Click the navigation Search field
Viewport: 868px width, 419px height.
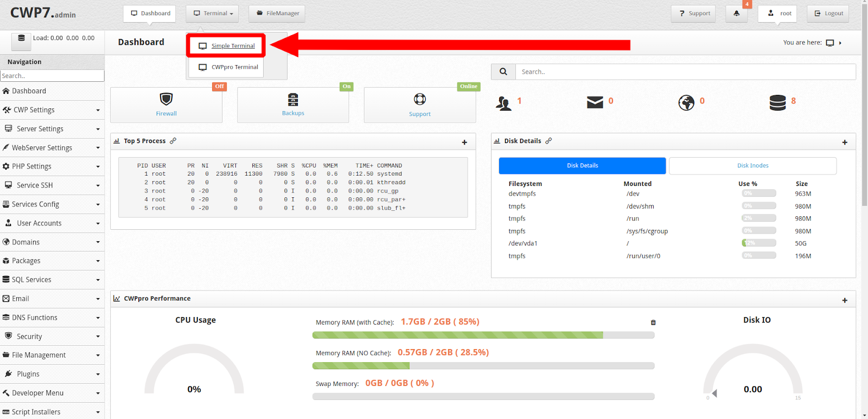pyautogui.click(x=52, y=76)
